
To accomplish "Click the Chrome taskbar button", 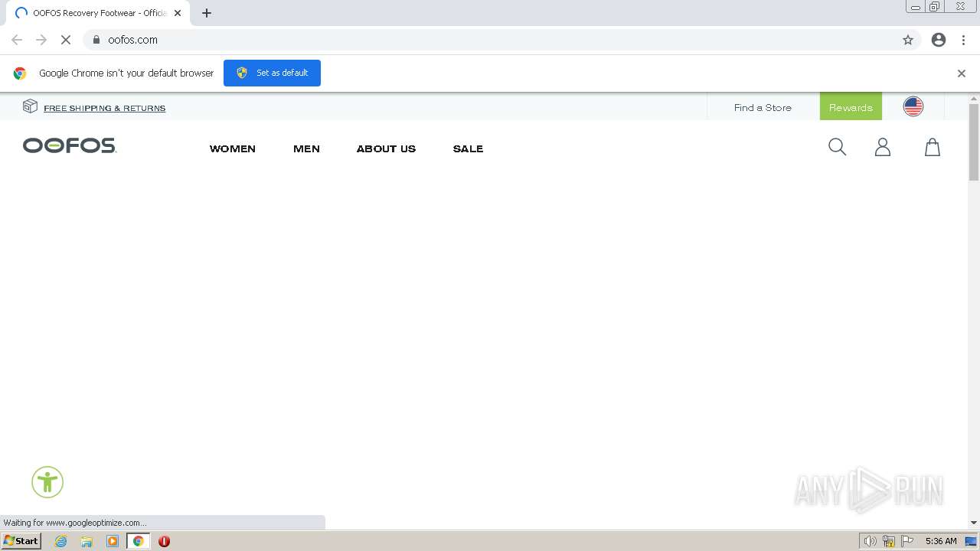I will pyautogui.click(x=139, y=541).
